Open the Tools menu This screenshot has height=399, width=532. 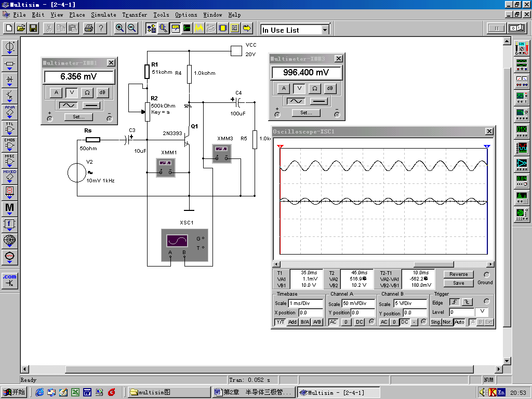pyautogui.click(x=161, y=15)
